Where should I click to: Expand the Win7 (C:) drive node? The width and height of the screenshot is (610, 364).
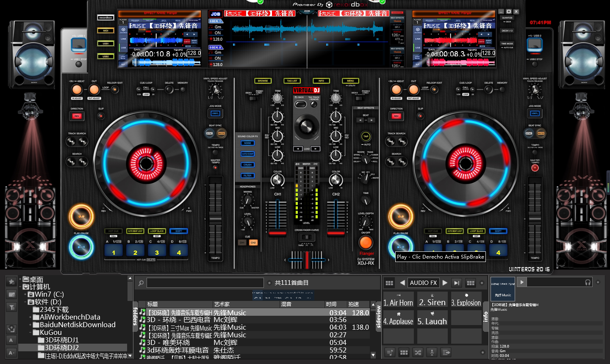25,295
